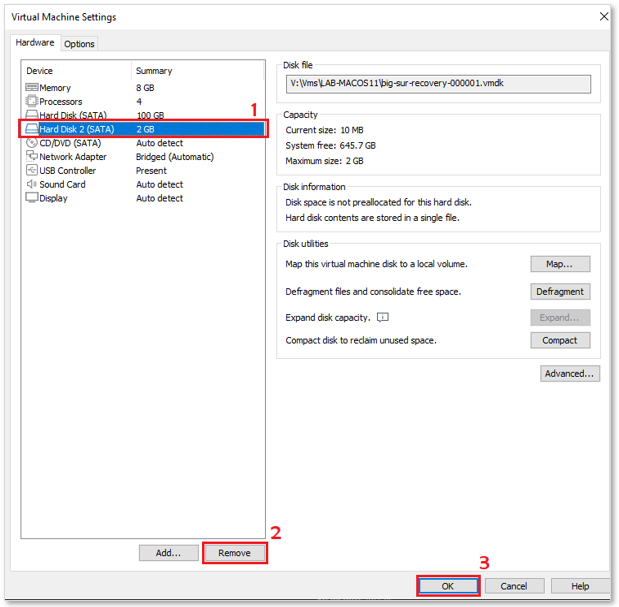Select the Processors chip icon
This screenshot has height=607, width=619.
coord(32,101)
